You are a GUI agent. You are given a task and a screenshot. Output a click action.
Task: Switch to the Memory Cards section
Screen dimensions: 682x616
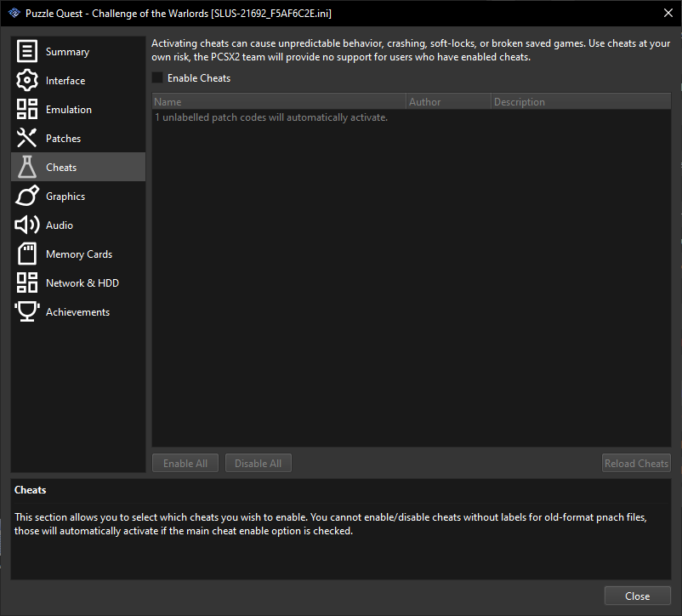coord(80,254)
